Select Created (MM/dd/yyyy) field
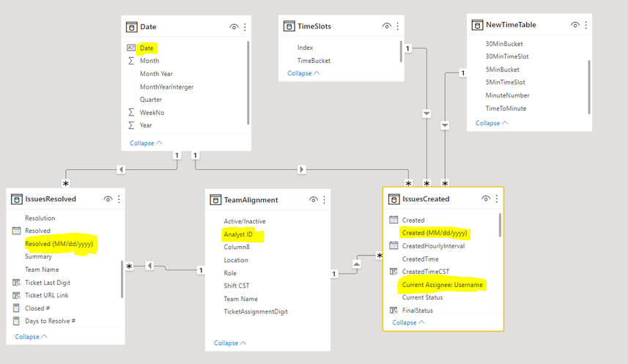 pos(435,233)
